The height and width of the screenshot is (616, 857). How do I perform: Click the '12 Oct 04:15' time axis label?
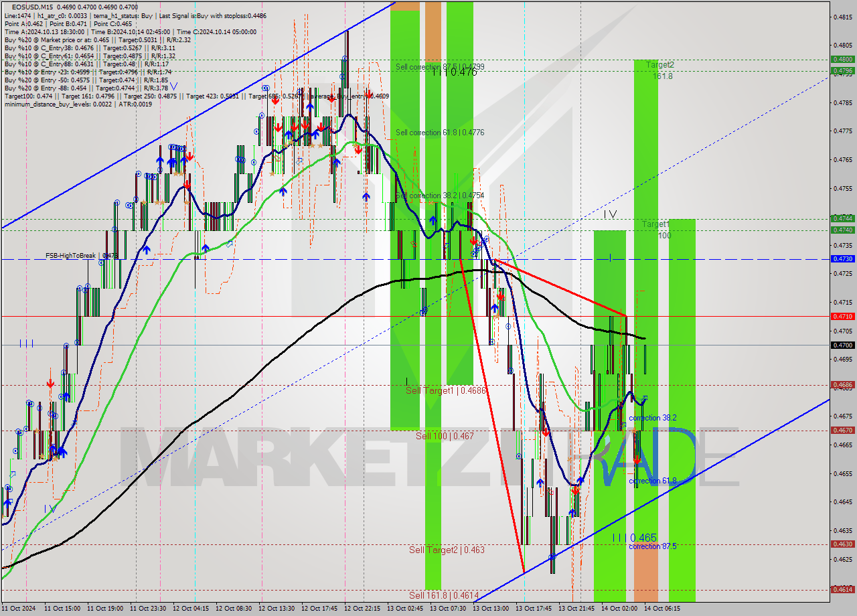click(x=190, y=609)
